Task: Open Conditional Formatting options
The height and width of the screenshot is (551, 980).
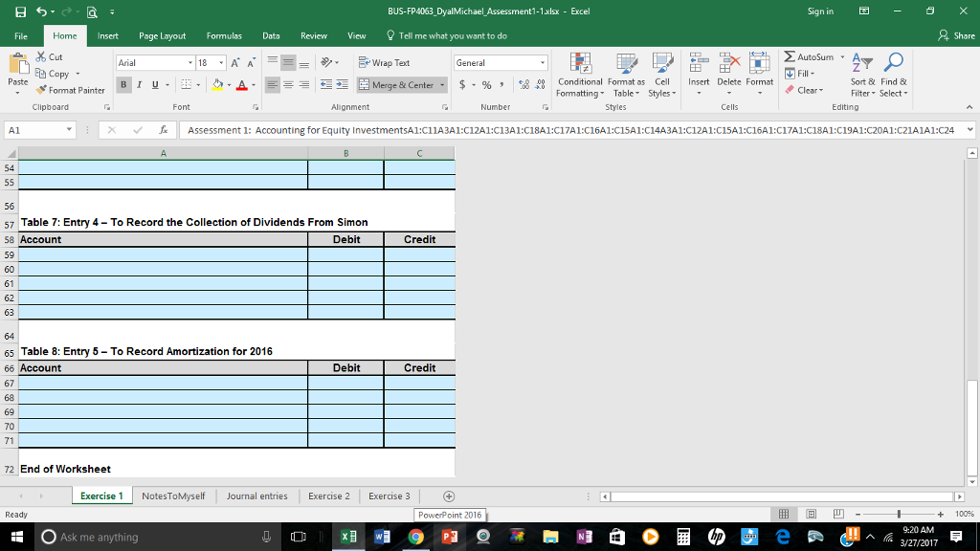Action: click(x=580, y=75)
